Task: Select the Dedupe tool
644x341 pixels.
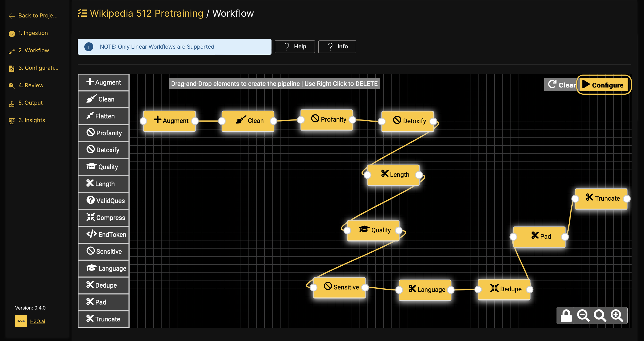Action: click(103, 285)
